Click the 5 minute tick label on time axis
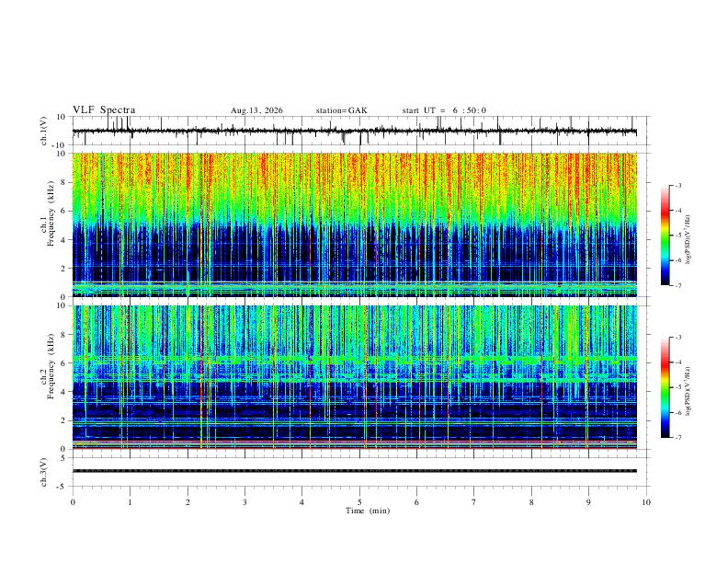Viewport: 728px width, 563px height. point(359,502)
